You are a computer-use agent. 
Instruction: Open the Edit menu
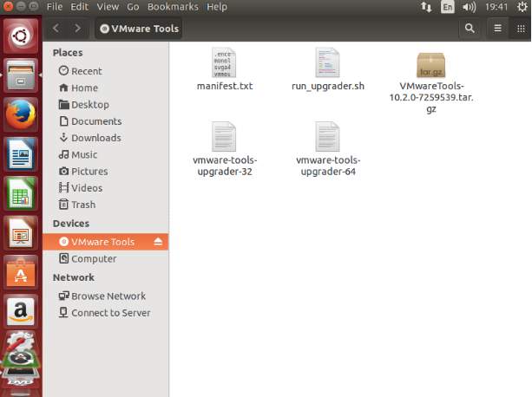(79, 7)
